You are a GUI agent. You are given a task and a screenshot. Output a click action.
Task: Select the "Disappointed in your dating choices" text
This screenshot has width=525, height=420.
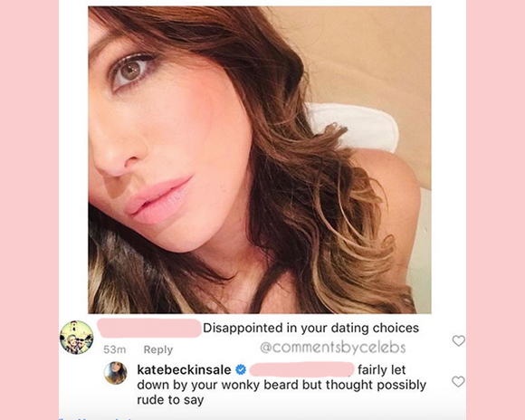(x=310, y=328)
